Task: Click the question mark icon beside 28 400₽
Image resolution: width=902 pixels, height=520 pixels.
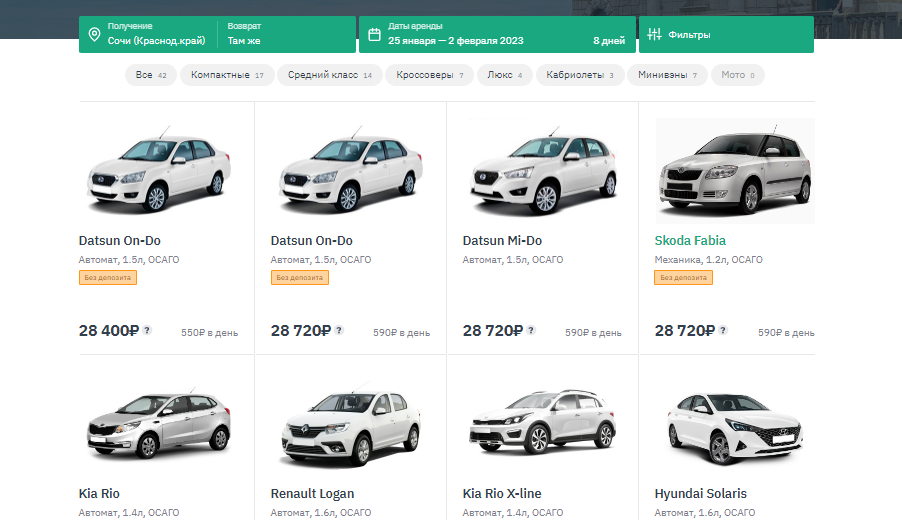Action: tap(147, 330)
